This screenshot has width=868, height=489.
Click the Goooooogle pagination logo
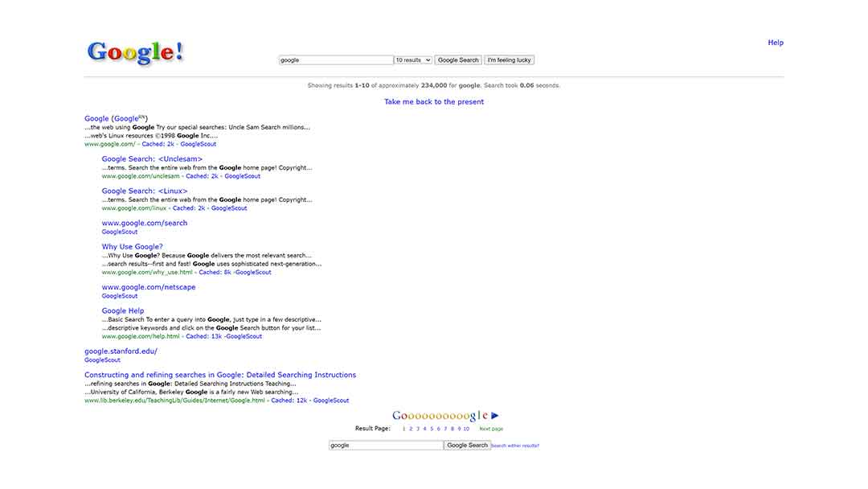click(440, 416)
